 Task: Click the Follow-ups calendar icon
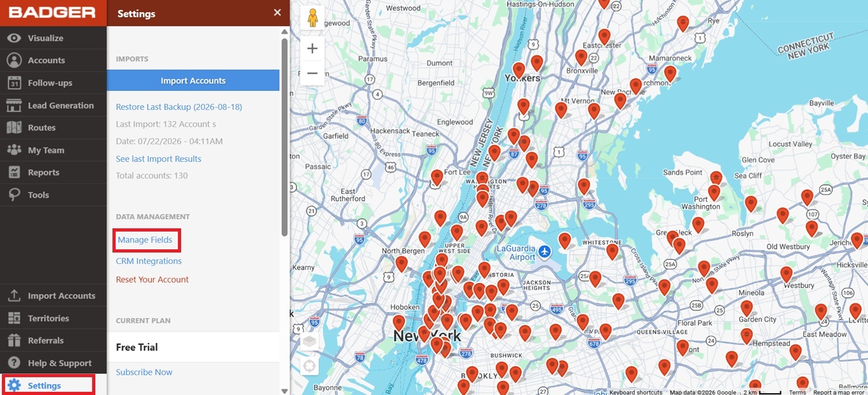pyautogui.click(x=14, y=83)
